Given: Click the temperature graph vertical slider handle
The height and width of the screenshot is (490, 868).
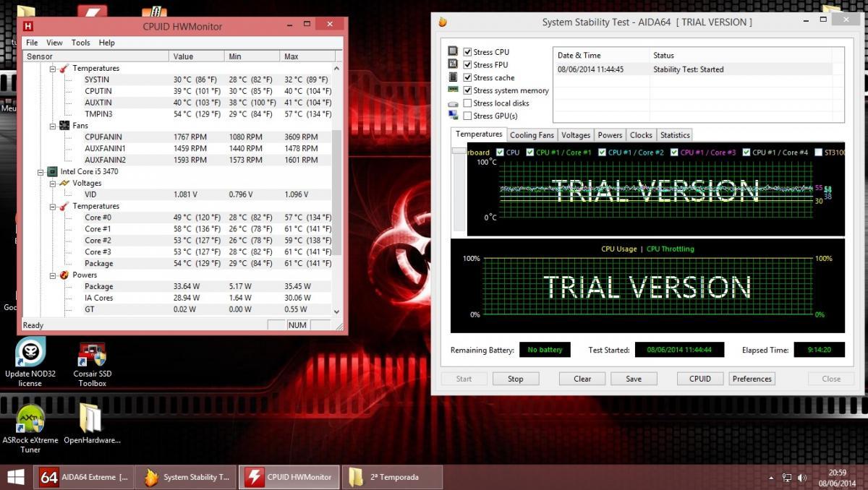Looking at the screenshot, I should (x=459, y=150).
